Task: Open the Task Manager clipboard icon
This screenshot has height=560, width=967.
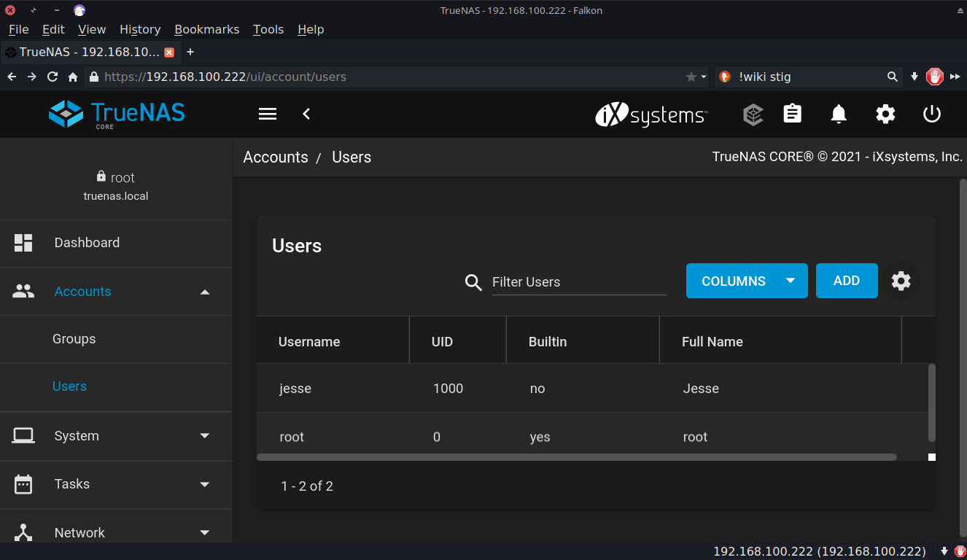Action: (x=792, y=114)
